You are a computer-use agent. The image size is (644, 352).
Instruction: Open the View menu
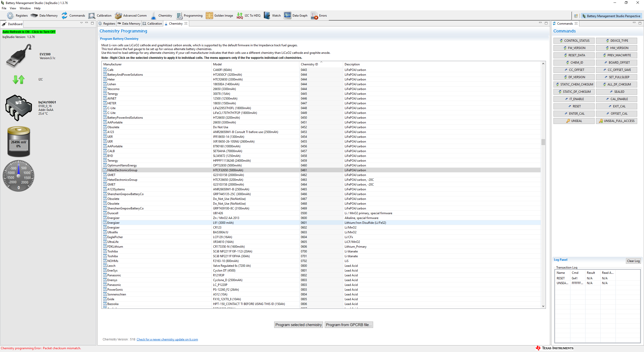pyautogui.click(x=13, y=8)
